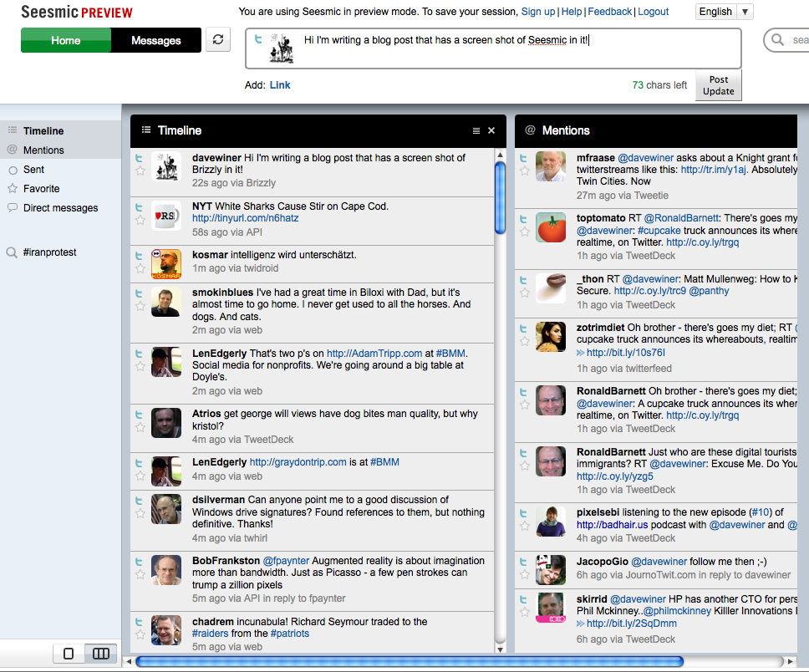Toggle favorite star on mfraase mention
809x672 pixels.
pyautogui.click(x=524, y=171)
